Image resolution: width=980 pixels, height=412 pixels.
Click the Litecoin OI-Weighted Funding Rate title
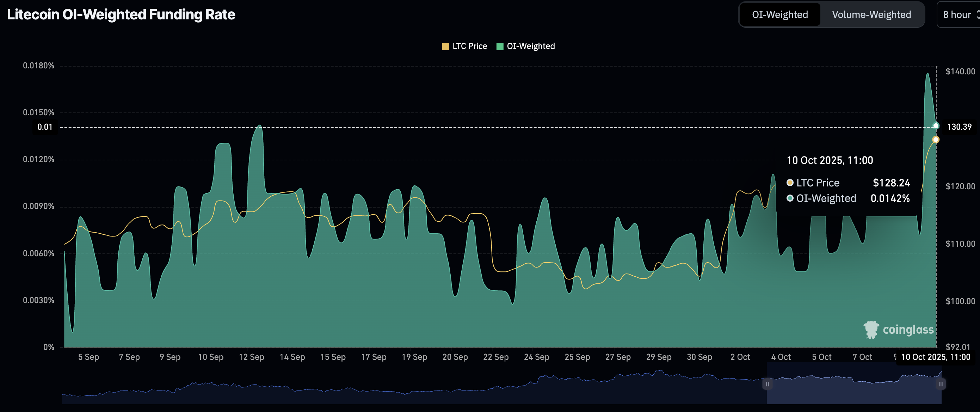pyautogui.click(x=121, y=14)
